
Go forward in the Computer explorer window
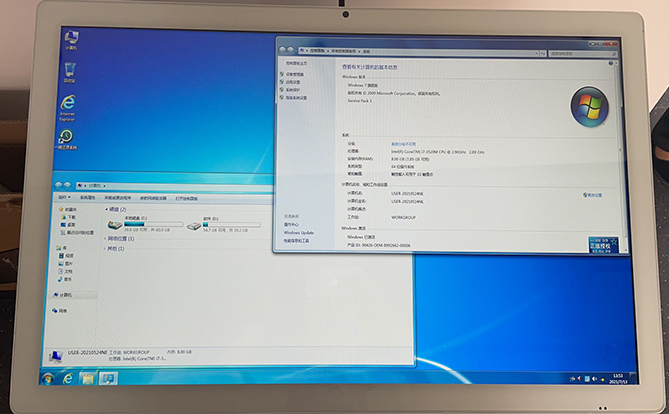pyautogui.click(x=67, y=185)
